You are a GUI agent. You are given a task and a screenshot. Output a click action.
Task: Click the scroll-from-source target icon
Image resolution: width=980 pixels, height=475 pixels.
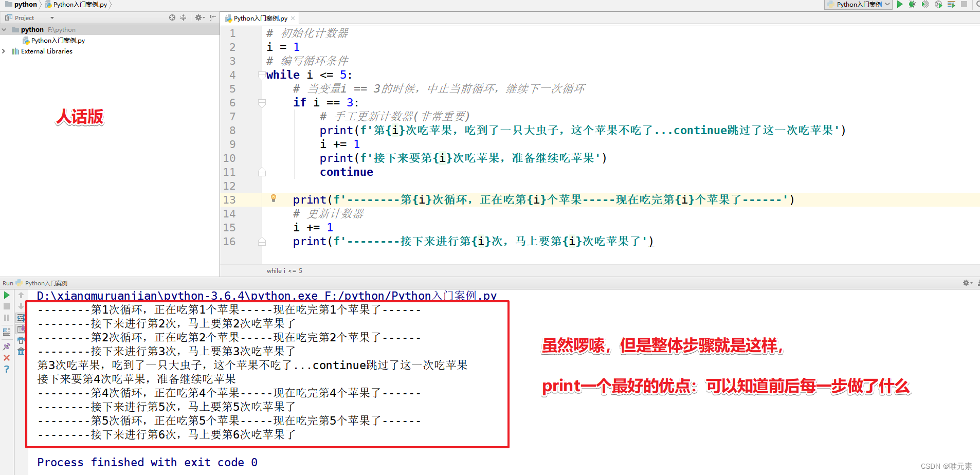coord(172,17)
